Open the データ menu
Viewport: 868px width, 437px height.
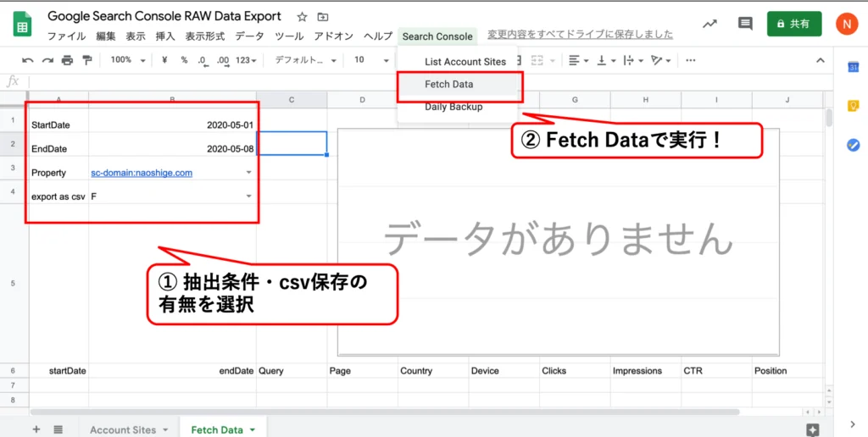click(250, 36)
